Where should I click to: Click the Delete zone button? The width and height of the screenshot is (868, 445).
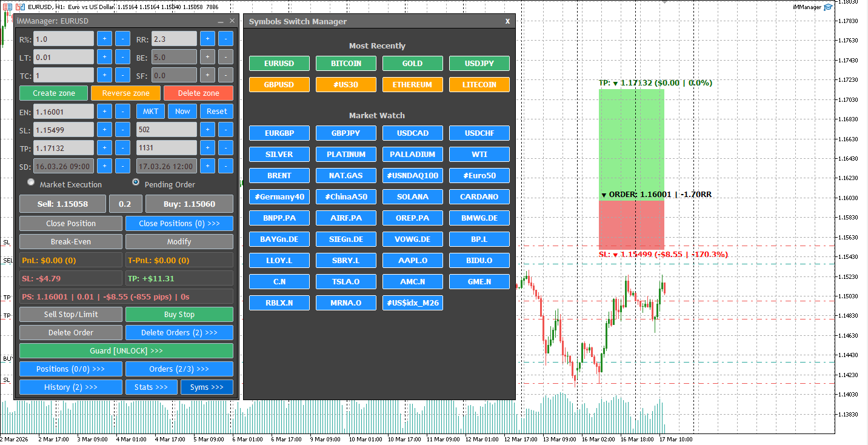198,93
